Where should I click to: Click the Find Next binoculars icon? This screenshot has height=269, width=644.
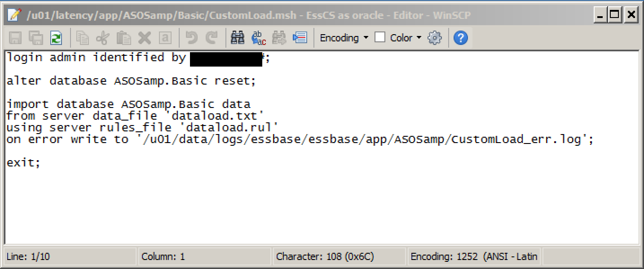tap(279, 38)
